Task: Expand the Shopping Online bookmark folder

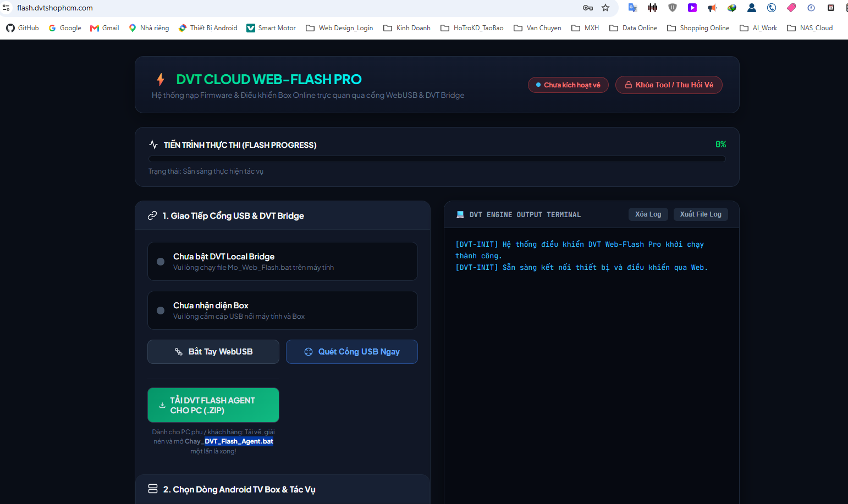Action: (698, 28)
